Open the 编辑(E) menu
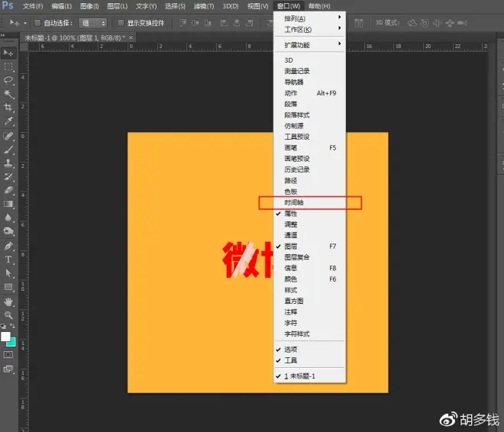Image resolution: width=504 pixels, height=432 pixels. tap(62, 6)
